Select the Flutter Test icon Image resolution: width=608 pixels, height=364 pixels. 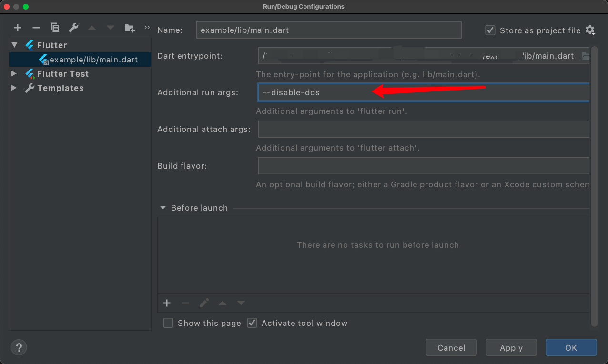[30, 74]
